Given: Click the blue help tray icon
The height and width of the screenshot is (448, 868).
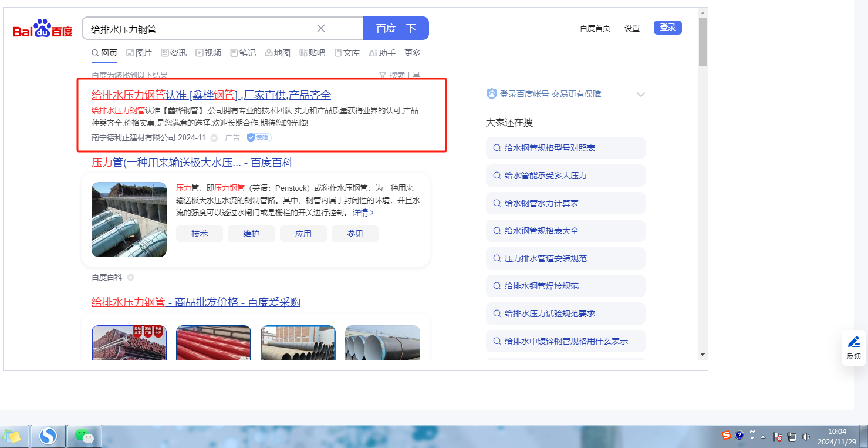Looking at the screenshot, I should pyautogui.click(x=739, y=436).
